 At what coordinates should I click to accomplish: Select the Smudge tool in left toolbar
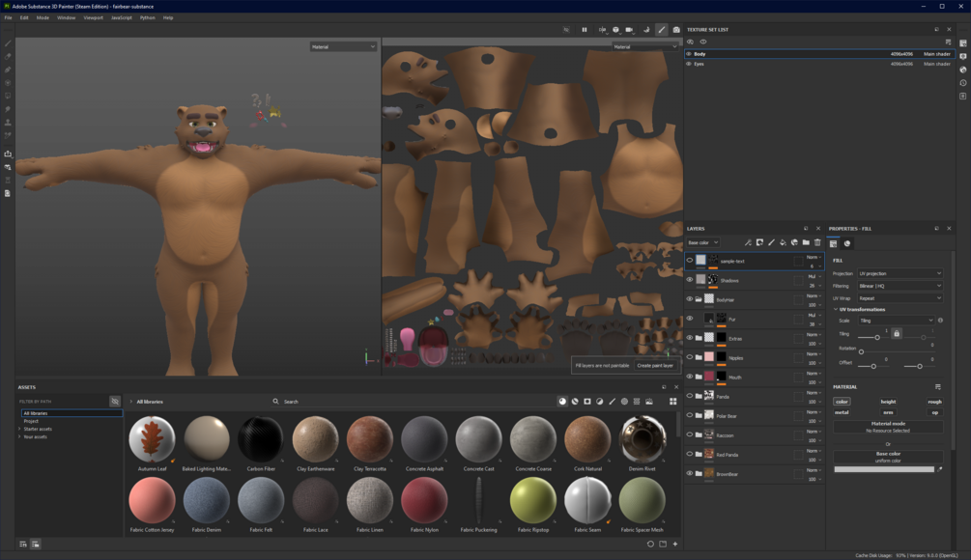pos(8,109)
